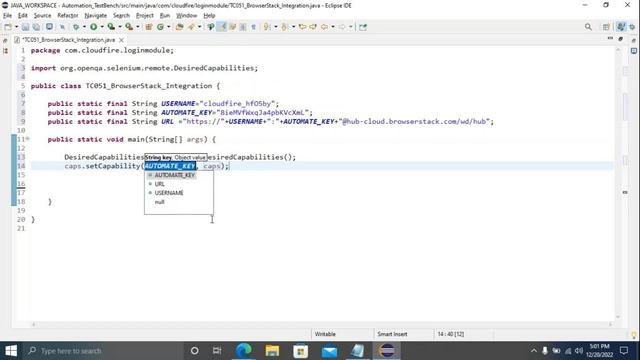Click the Next Annotation toolbar icon
Viewport: 640px width, 360px height.
click(x=267, y=27)
